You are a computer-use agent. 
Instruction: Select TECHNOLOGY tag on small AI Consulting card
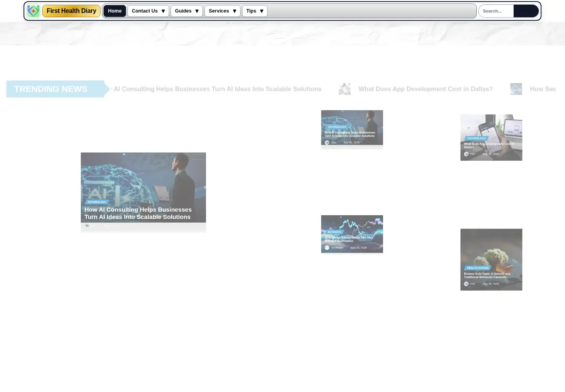tap(337, 127)
